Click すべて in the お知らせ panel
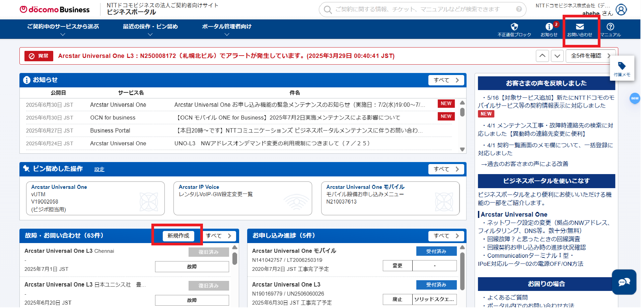Viewport: 644px width, 308px height. [x=446, y=80]
